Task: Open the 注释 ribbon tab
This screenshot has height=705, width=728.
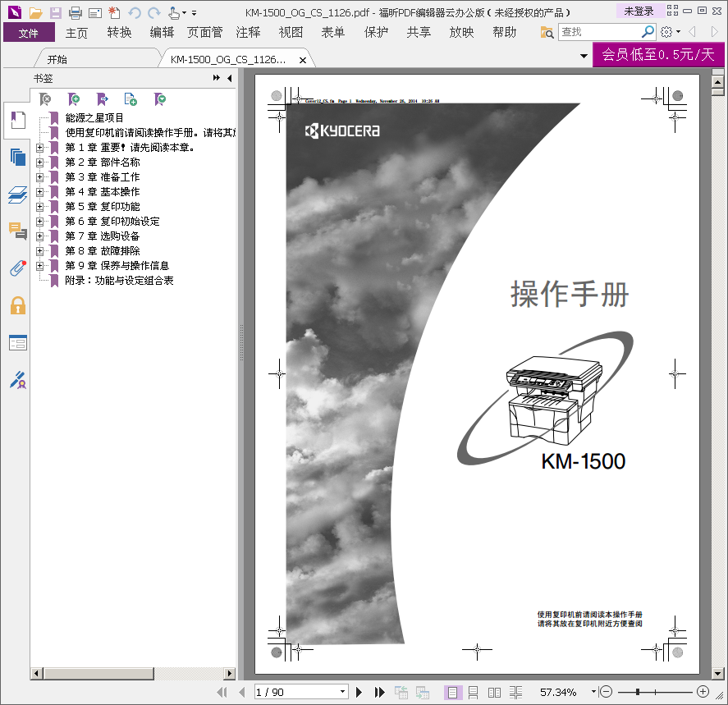Action: [248, 33]
